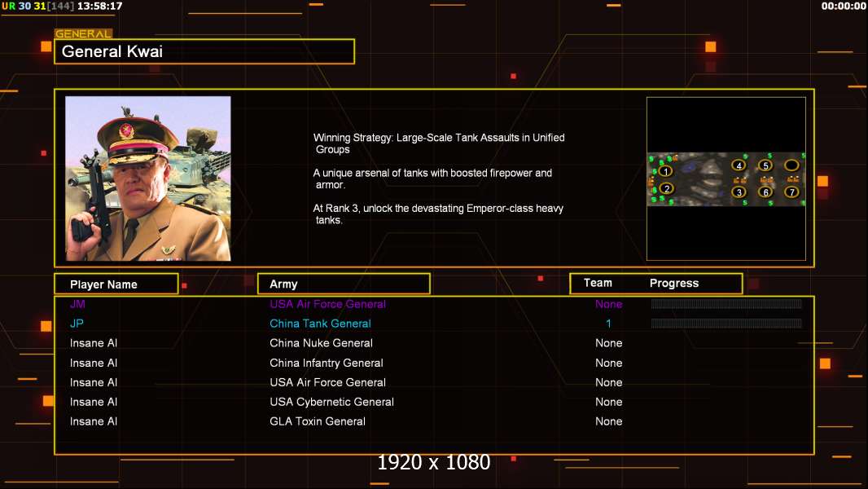The image size is (868, 489).
Task: Click the GENERAL label tab above the name
Action: [83, 33]
